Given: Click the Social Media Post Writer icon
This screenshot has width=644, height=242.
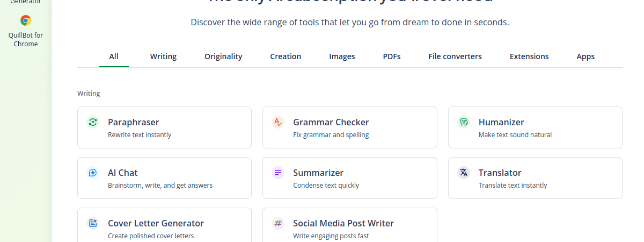Looking at the screenshot, I should 278,223.
